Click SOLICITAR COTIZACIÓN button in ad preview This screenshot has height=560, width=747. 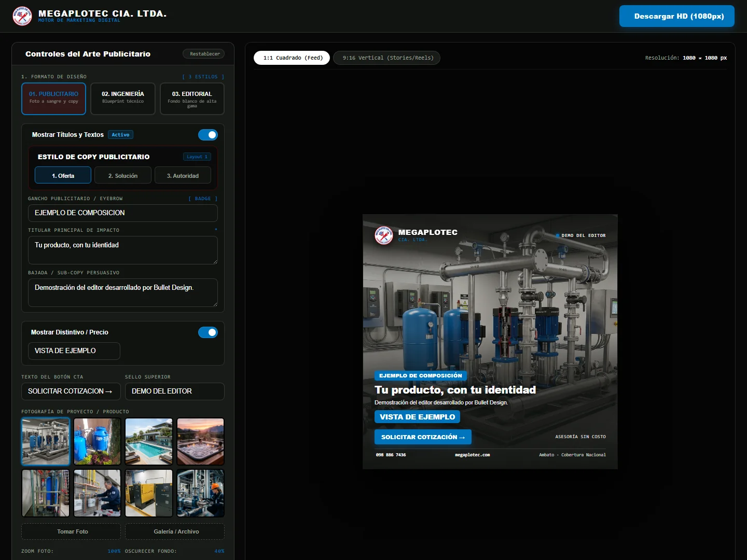point(423,437)
